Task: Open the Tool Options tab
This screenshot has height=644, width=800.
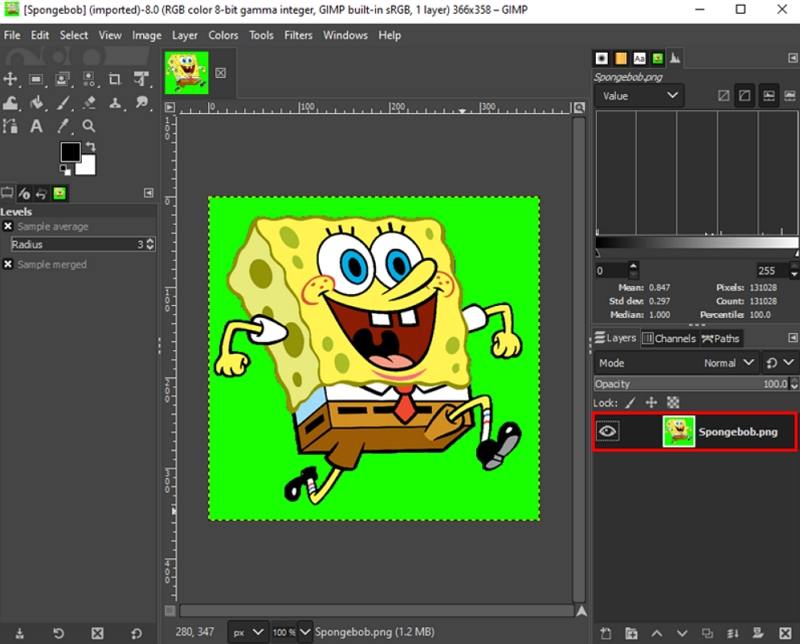Action: pos(7,193)
